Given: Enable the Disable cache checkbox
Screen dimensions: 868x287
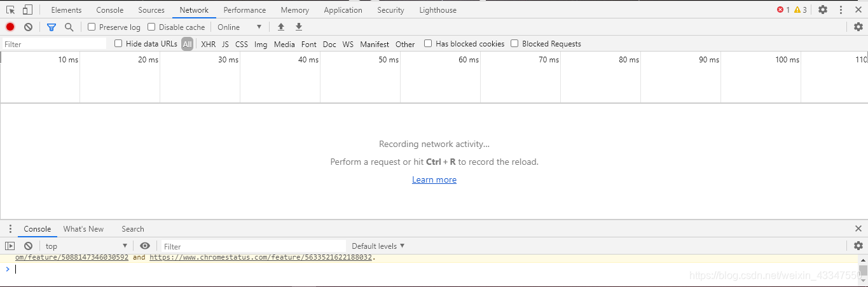Looking at the screenshot, I should (151, 27).
